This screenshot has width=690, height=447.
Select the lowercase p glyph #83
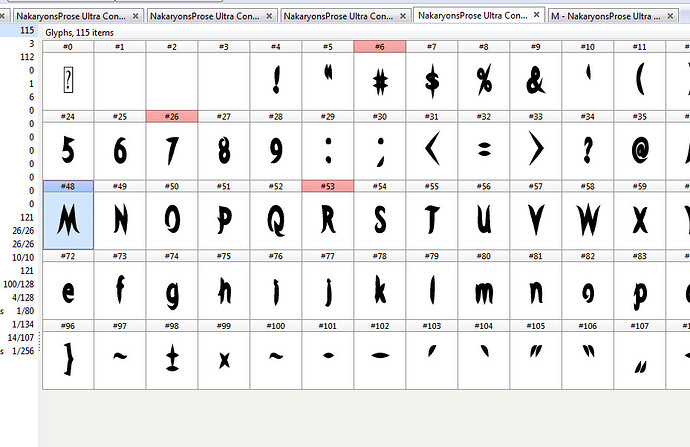pyautogui.click(x=639, y=290)
